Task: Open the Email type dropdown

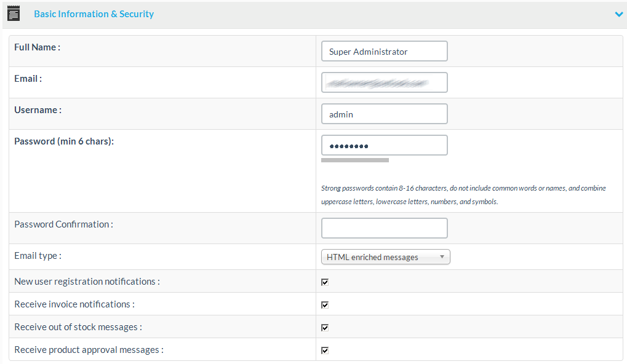Action: tap(386, 257)
